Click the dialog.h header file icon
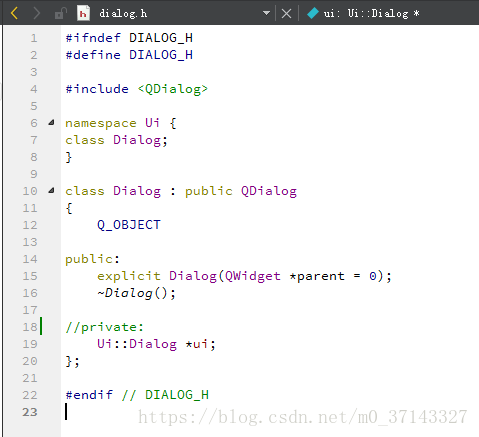 (83, 13)
